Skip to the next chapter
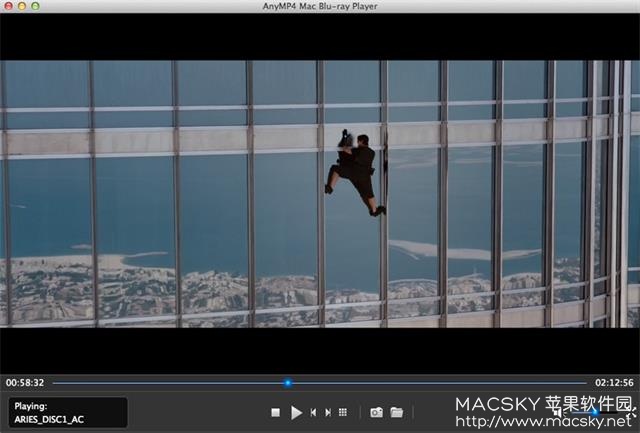The height and width of the screenshot is (433, 640). 328,413
